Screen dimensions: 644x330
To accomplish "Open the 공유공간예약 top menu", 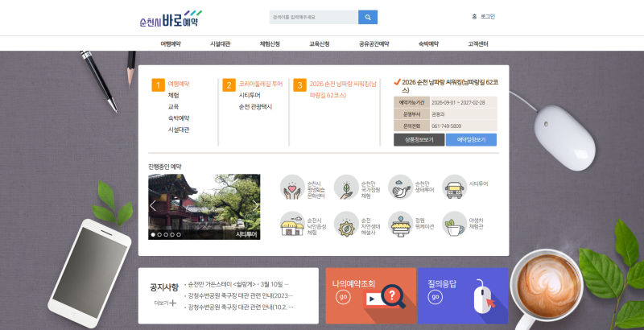I will (x=374, y=44).
